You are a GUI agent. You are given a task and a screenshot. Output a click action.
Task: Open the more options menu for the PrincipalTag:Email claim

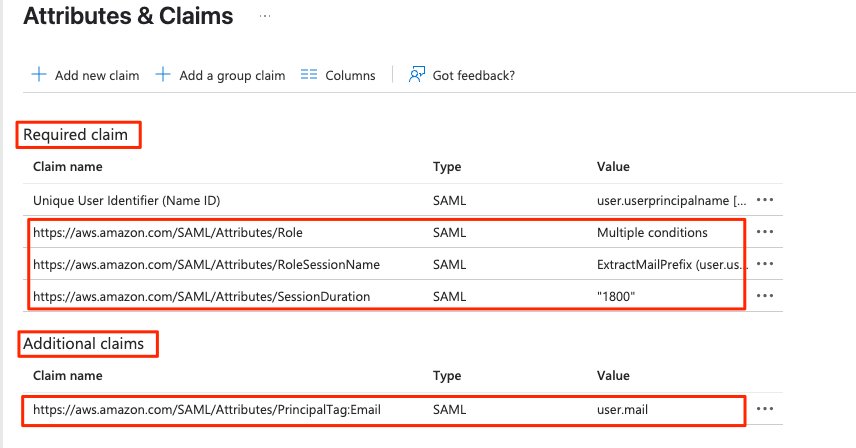(765, 409)
